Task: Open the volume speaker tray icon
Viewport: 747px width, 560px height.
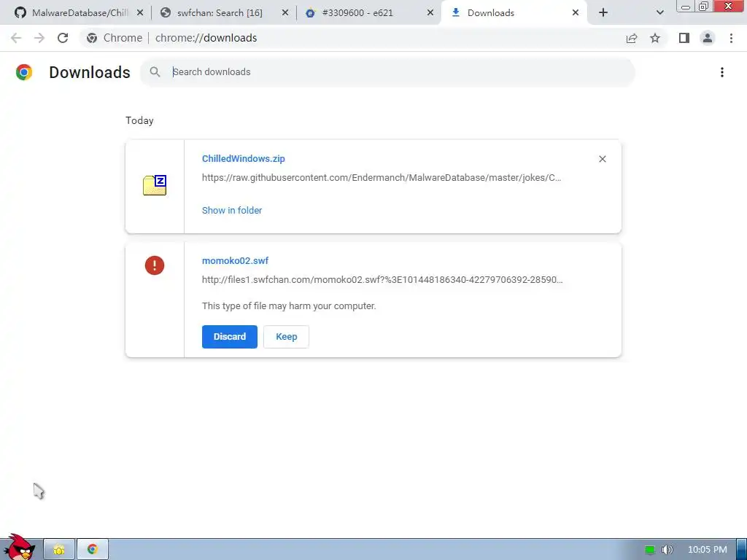Action: 667,550
